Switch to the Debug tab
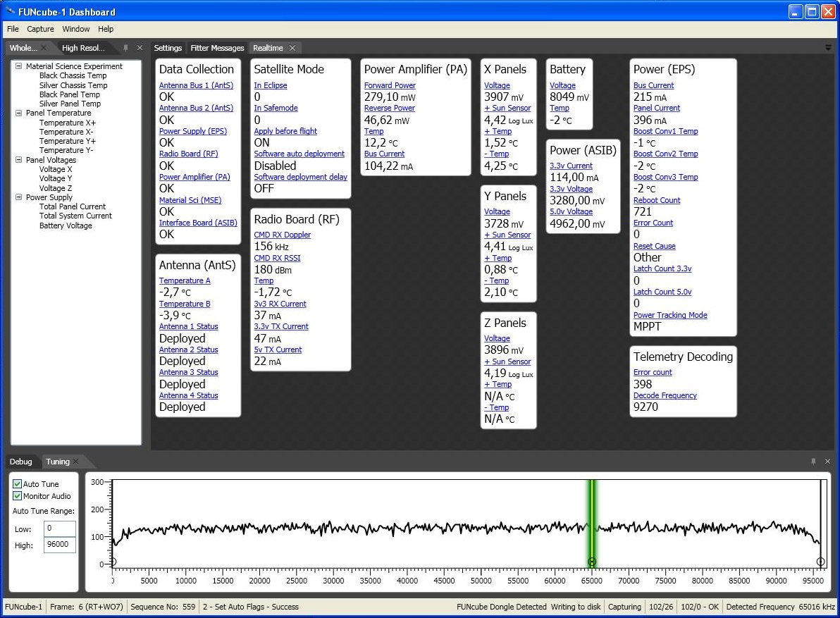The height and width of the screenshot is (618, 840). pos(21,461)
